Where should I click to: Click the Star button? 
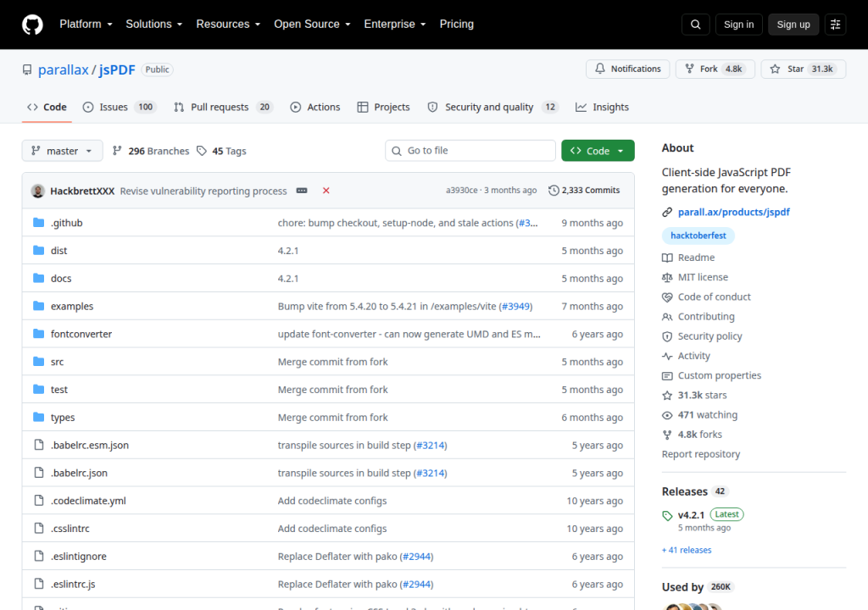[804, 69]
